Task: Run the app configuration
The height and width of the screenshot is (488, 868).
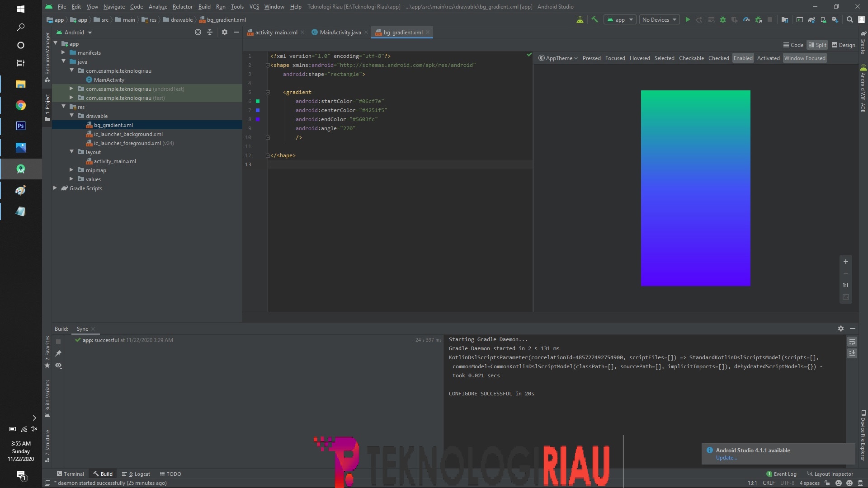Action: point(688,19)
